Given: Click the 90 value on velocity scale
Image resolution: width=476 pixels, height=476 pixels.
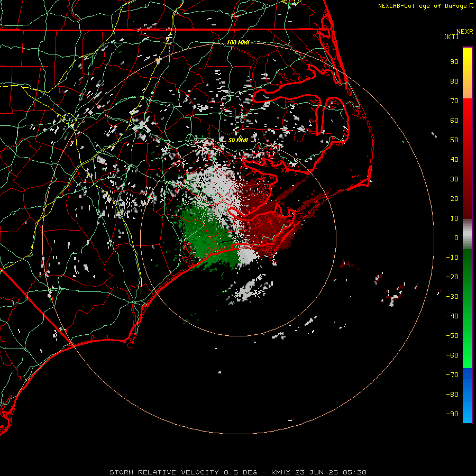Looking at the screenshot, I should pyautogui.click(x=454, y=62).
